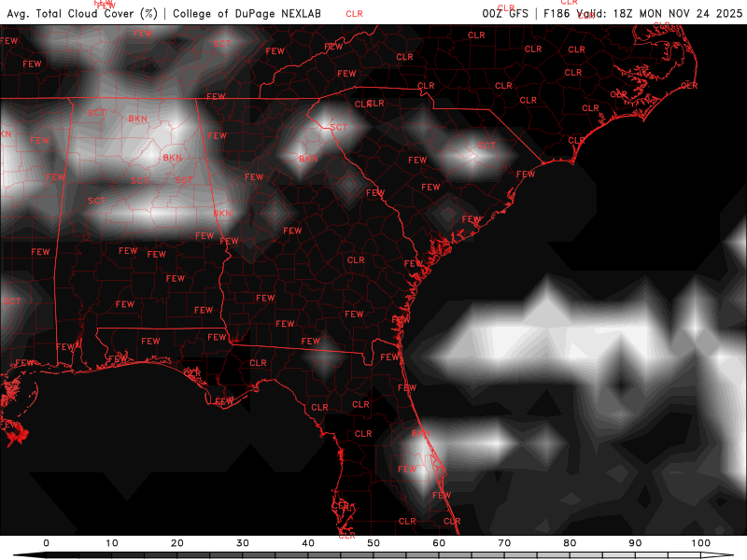This screenshot has width=747, height=560.
Task: Click the "90" value on the colorbar scale
Action: 635,543
